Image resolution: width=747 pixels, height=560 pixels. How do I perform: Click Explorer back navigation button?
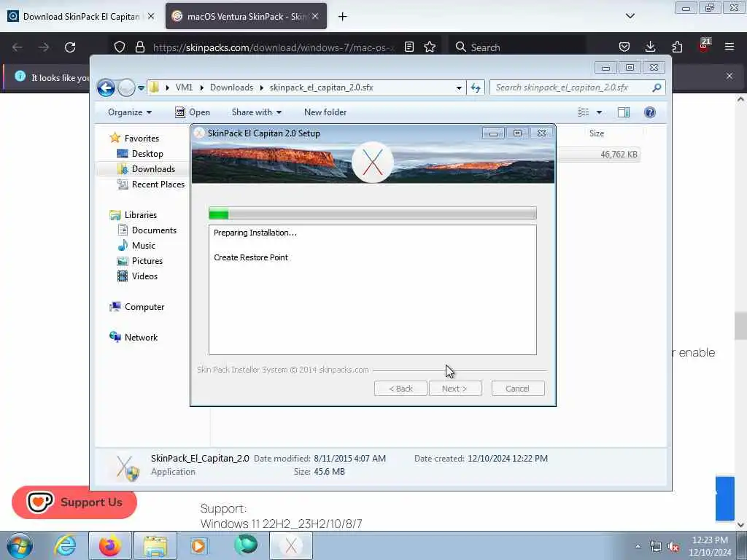(x=107, y=88)
